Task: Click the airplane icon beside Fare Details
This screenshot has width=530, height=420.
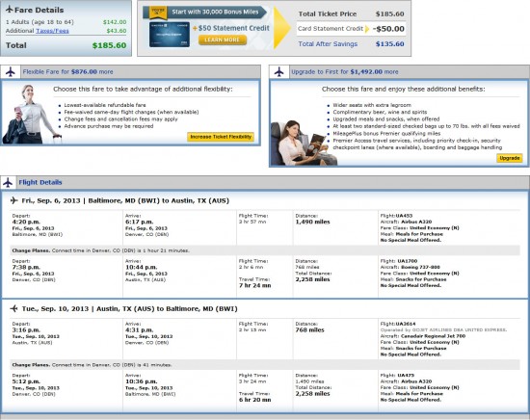Action: (9, 10)
